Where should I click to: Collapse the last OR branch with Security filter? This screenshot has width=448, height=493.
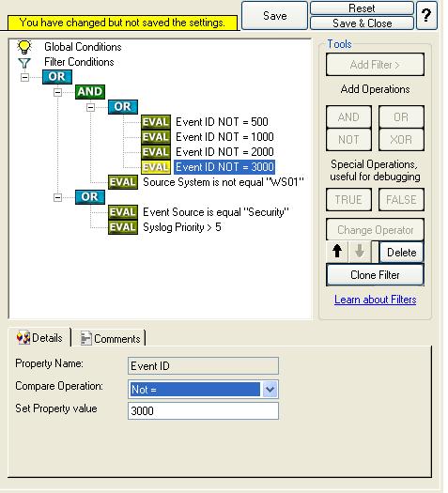click(57, 197)
